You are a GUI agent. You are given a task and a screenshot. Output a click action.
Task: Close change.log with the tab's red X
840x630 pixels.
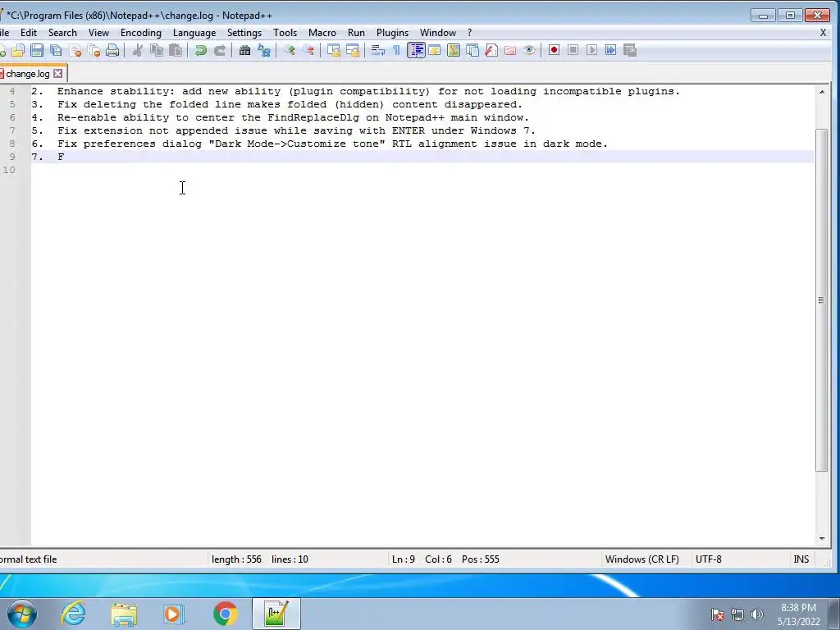pyautogui.click(x=58, y=74)
